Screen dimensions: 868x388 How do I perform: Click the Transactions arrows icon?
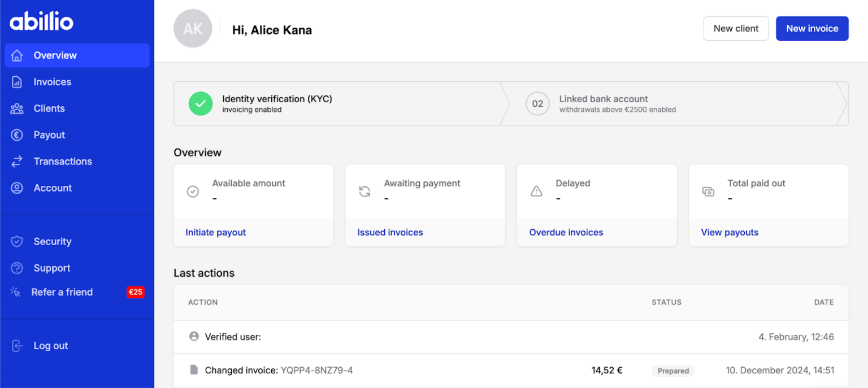click(17, 162)
